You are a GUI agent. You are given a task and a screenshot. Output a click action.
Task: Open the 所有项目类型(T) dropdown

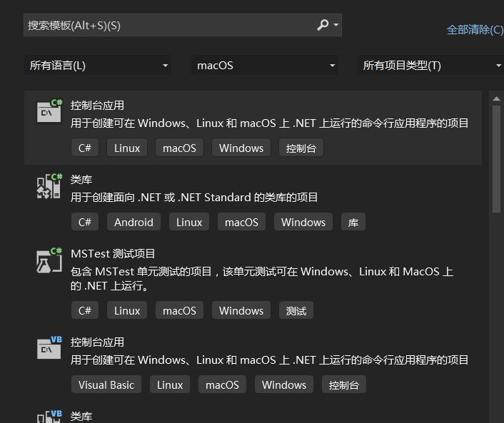(430, 66)
